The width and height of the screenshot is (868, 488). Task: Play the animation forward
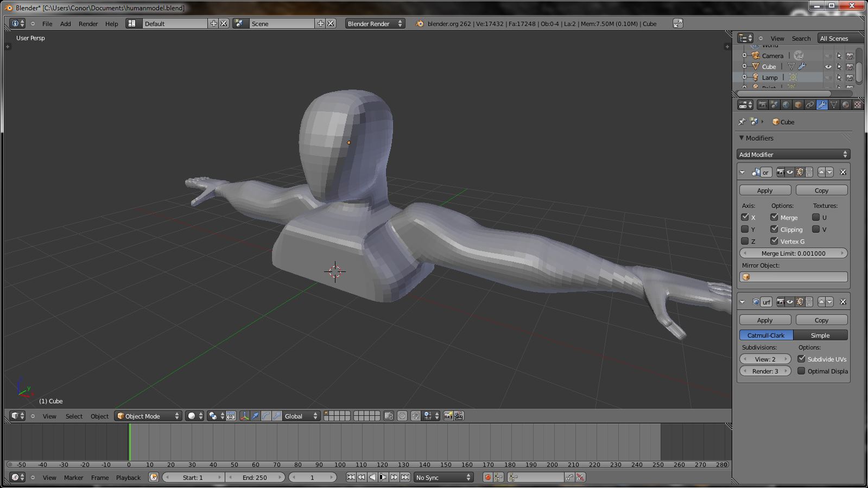point(383,477)
